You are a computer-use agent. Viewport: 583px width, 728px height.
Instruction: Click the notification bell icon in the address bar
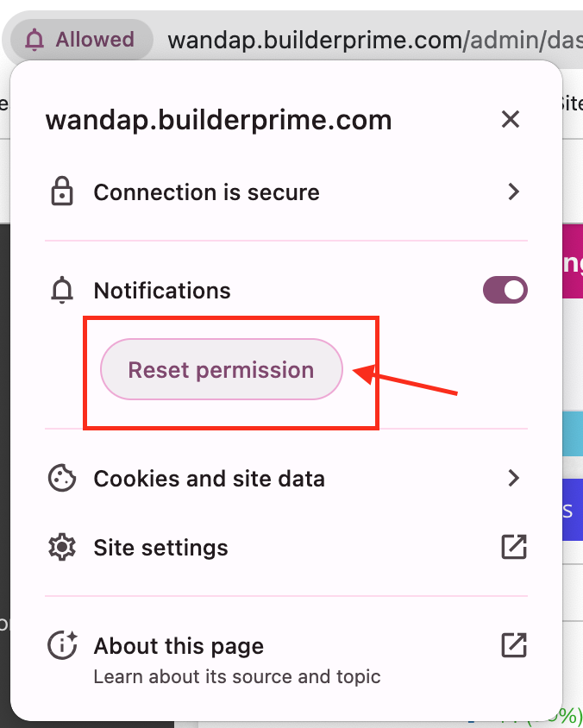click(34, 39)
